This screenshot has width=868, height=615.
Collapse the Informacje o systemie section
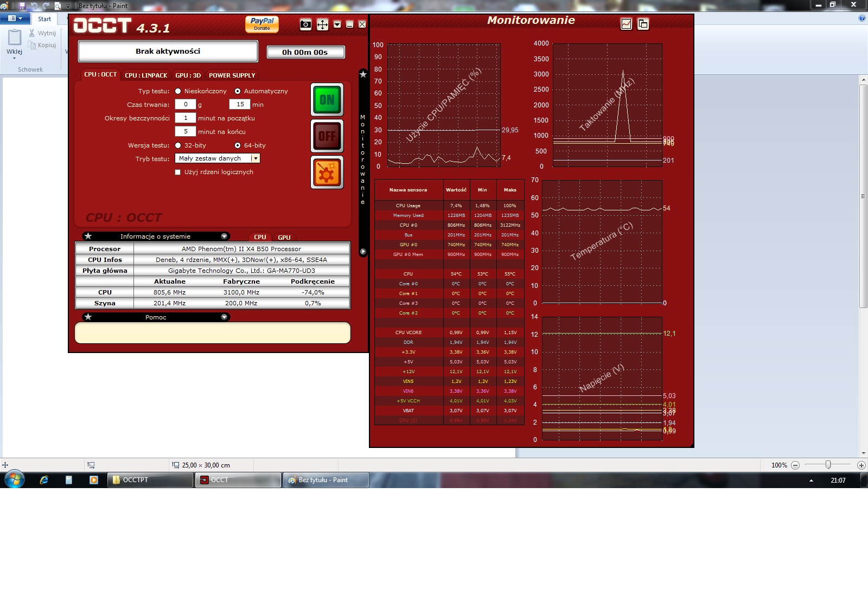click(224, 236)
